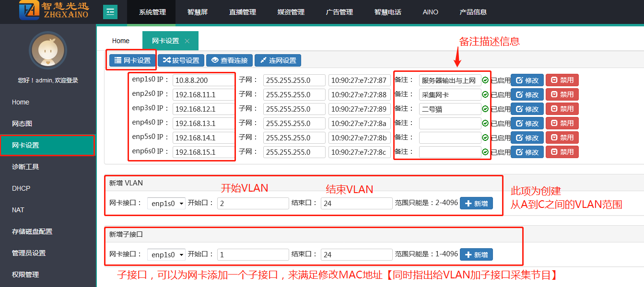Open 拨号设置 dial-up settings

click(x=181, y=60)
